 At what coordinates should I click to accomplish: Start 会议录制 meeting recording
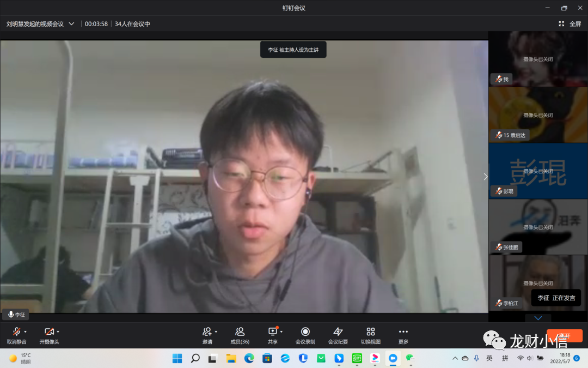click(305, 331)
